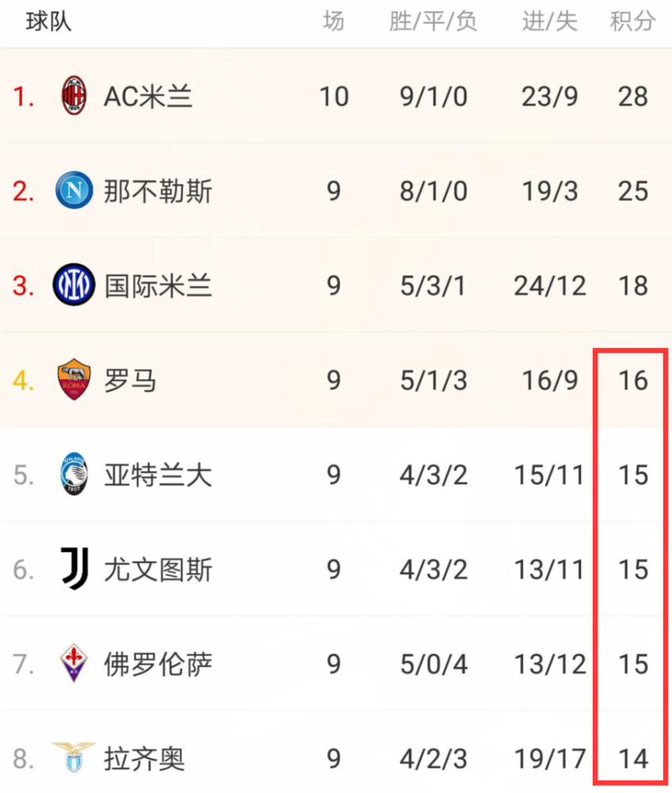Click the Fiorentina club crest

(x=74, y=663)
